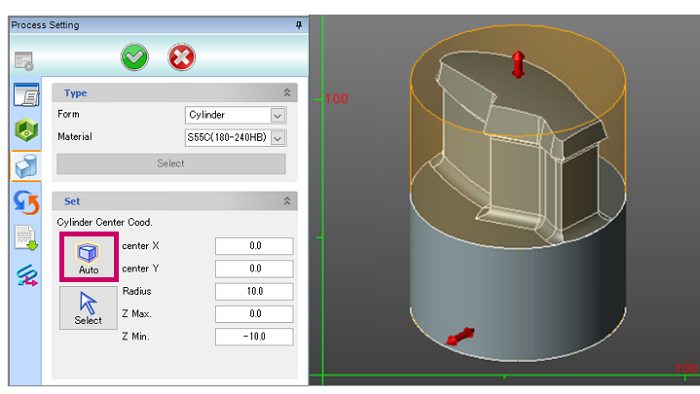700x394 pixels.
Task: Open the Form dropdown showing Cylinder
Action: 235,115
